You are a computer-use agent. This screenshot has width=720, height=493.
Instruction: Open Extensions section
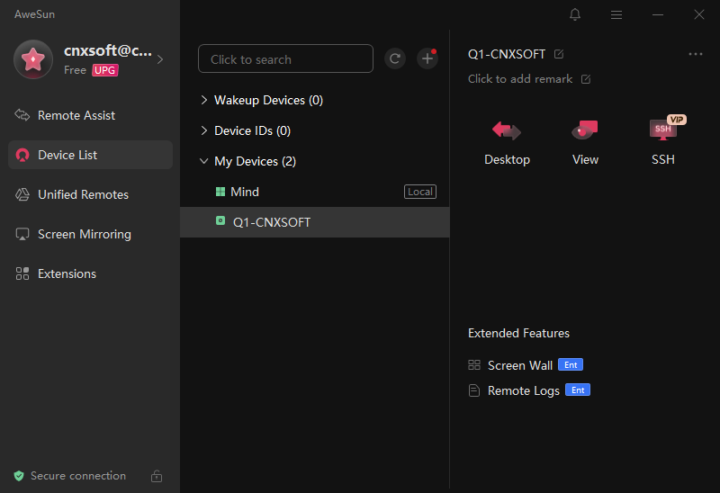click(90, 274)
